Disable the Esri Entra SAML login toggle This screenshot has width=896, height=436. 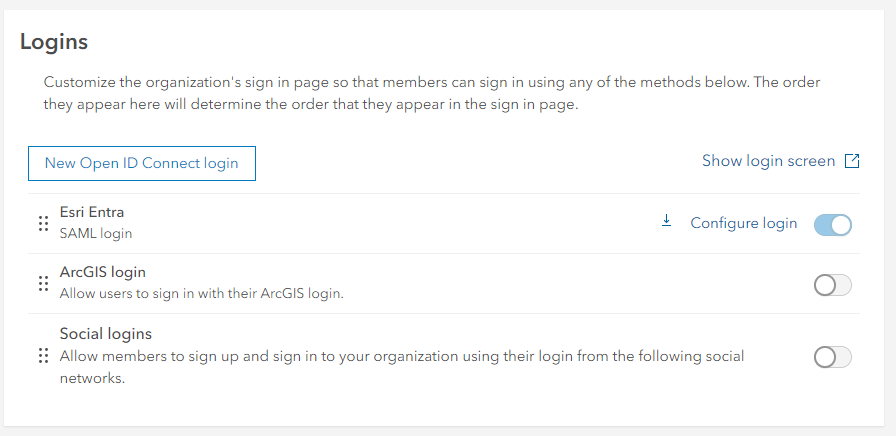[x=833, y=225]
